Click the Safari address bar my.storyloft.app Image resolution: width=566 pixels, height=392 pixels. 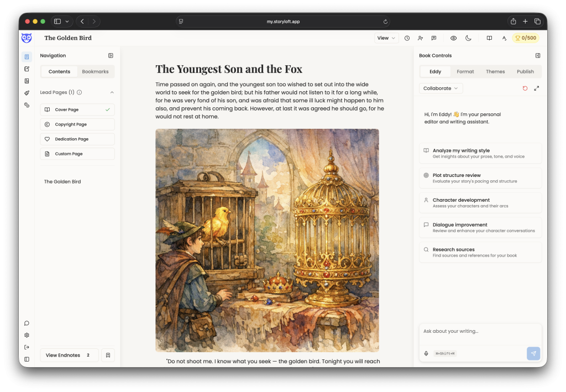click(x=283, y=22)
